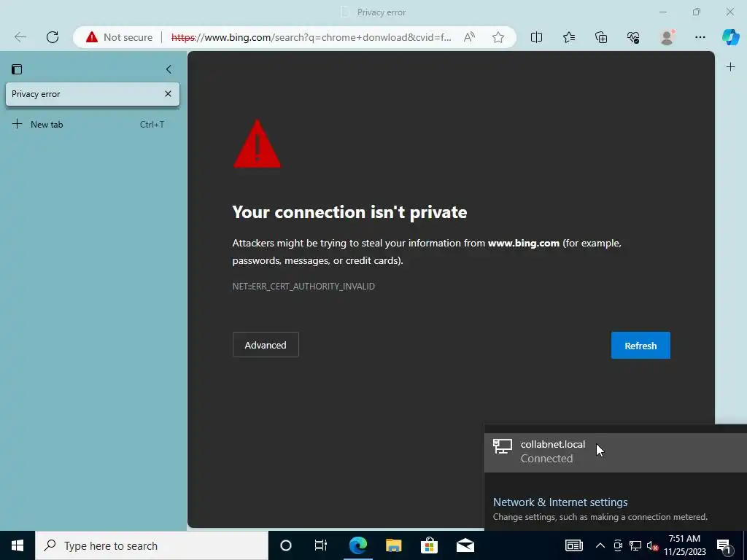
Task: Minimize the Edge window
Action: click(x=663, y=12)
